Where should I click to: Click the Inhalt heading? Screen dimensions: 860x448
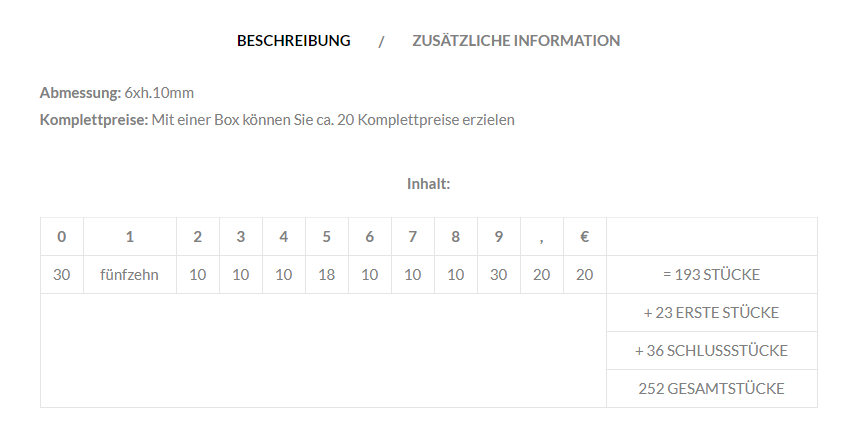pos(428,184)
